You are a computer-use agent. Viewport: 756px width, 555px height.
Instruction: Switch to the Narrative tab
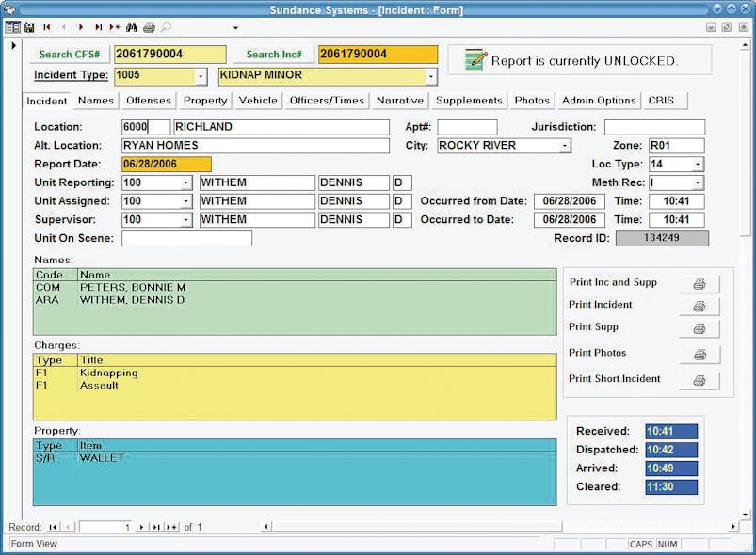coord(400,101)
